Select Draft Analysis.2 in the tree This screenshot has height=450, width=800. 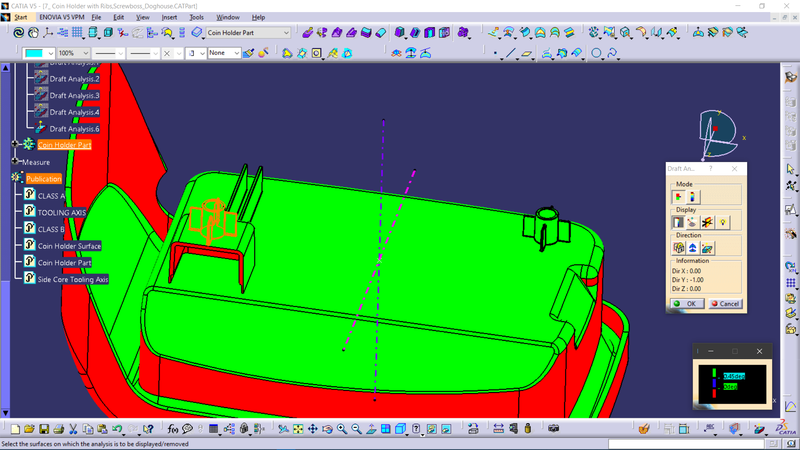click(x=74, y=79)
